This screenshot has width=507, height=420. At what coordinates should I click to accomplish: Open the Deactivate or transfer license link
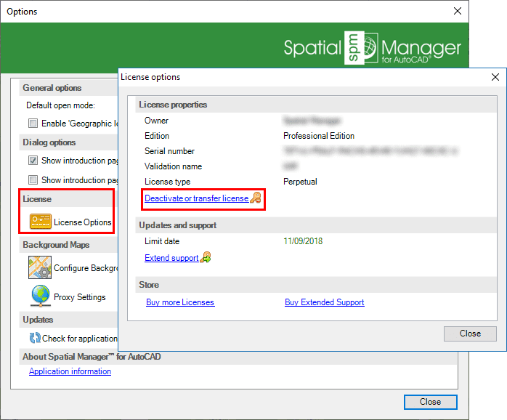tap(196, 198)
